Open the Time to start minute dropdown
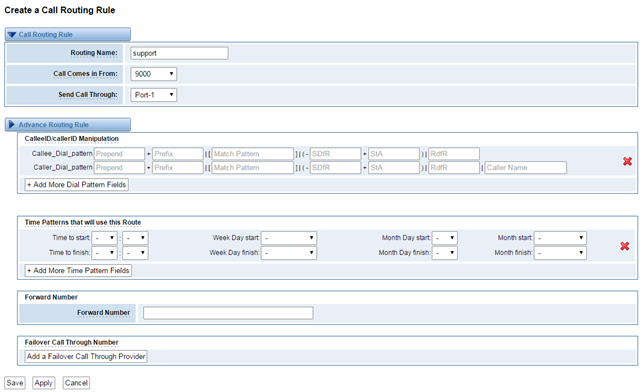The width and height of the screenshot is (643, 392). [135, 238]
